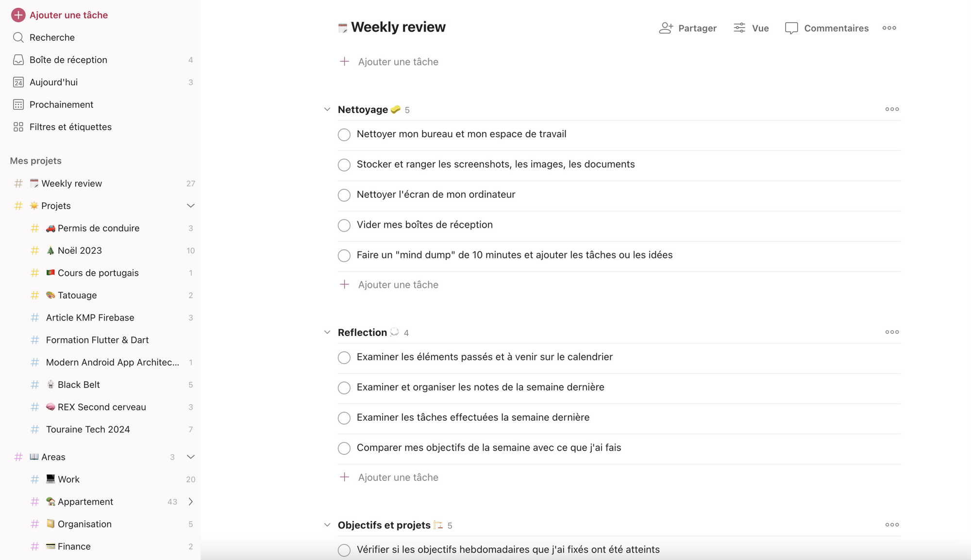Open the Nettoyage section options menu
971x560 pixels.
892,109
